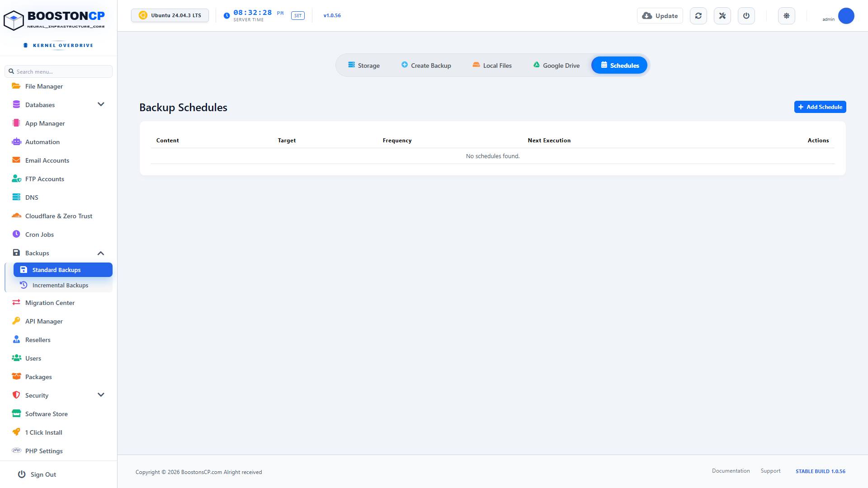
Task: Click the Automation robot icon
Action: tap(16, 141)
